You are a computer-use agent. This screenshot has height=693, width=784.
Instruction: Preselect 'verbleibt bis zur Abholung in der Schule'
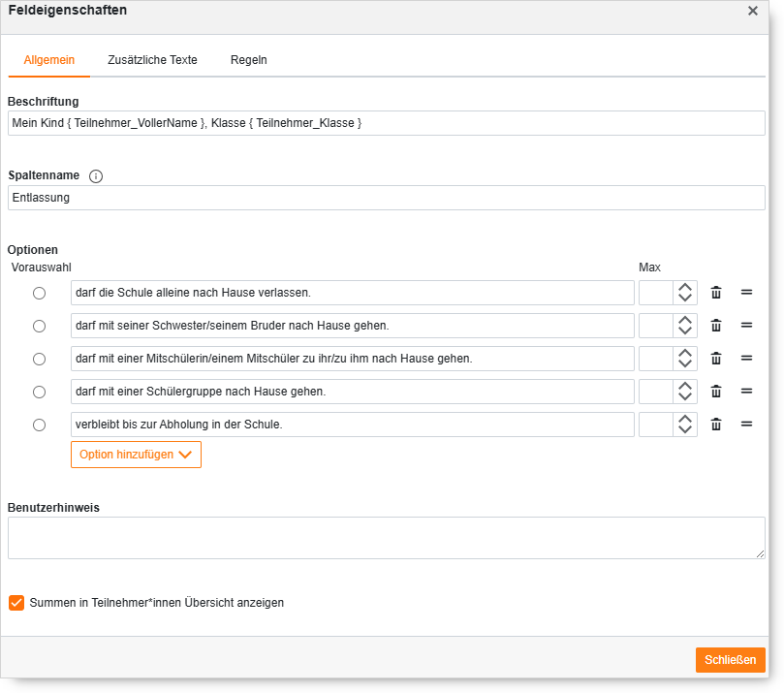(39, 424)
